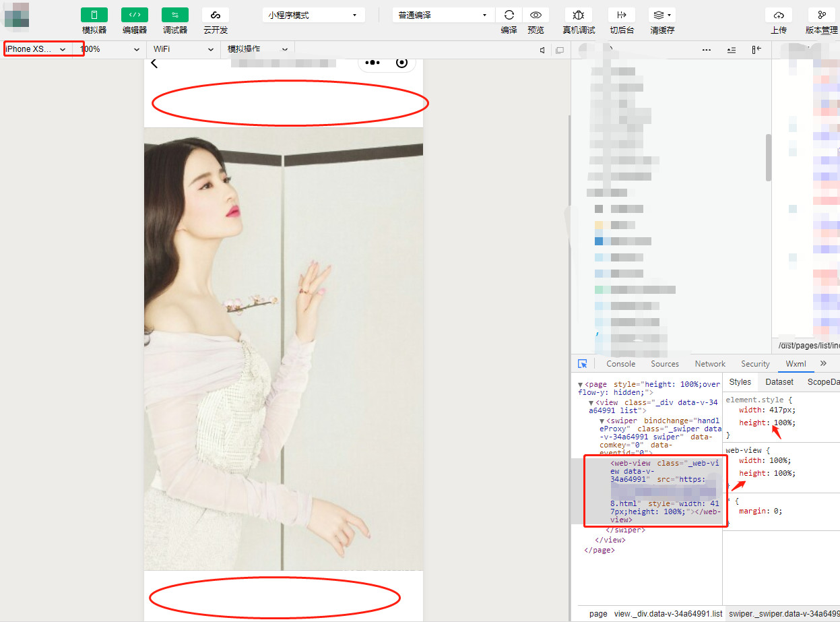
Task: Toggle the Simulator (模拟器) panel button
Action: 94,15
